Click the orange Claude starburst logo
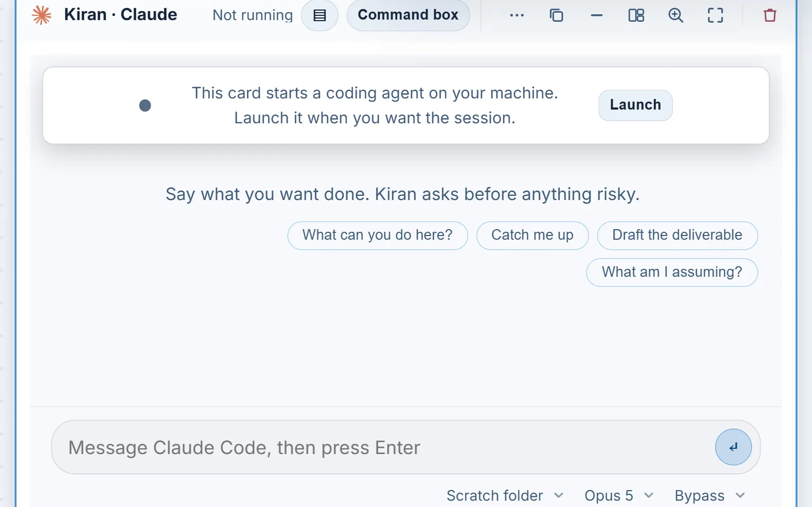The image size is (812, 507). (41, 15)
